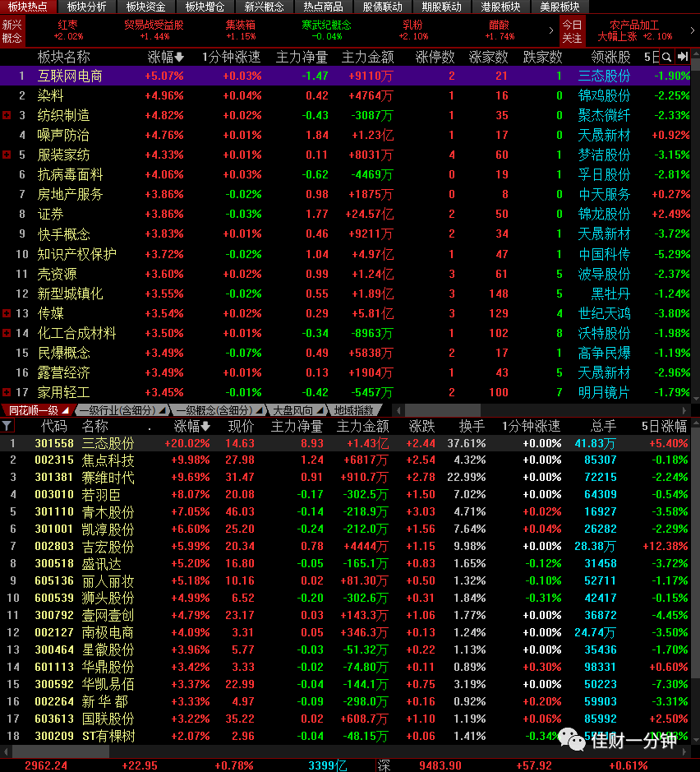Switch to the 板块资金 tab

[x=145, y=7]
